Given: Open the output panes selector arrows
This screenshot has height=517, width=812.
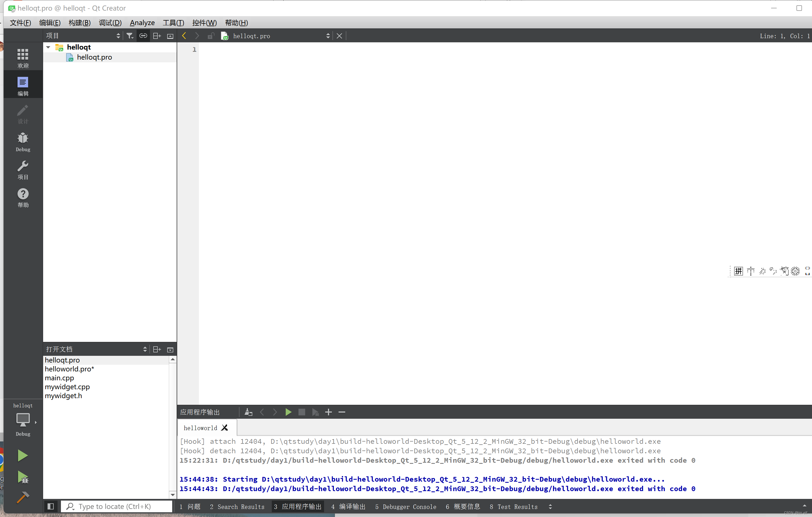Looking at the screenshot, I should point(550,506).
